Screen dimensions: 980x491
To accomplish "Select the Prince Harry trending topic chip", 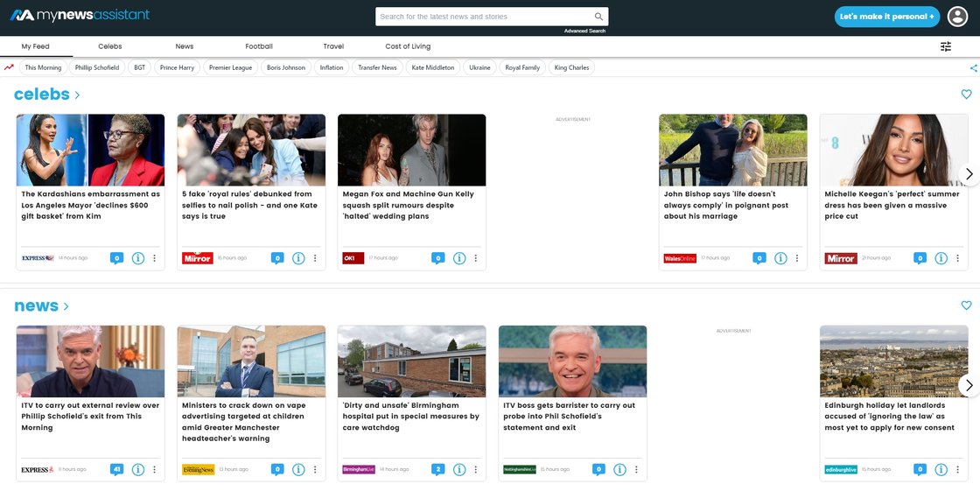I will 177,67.
